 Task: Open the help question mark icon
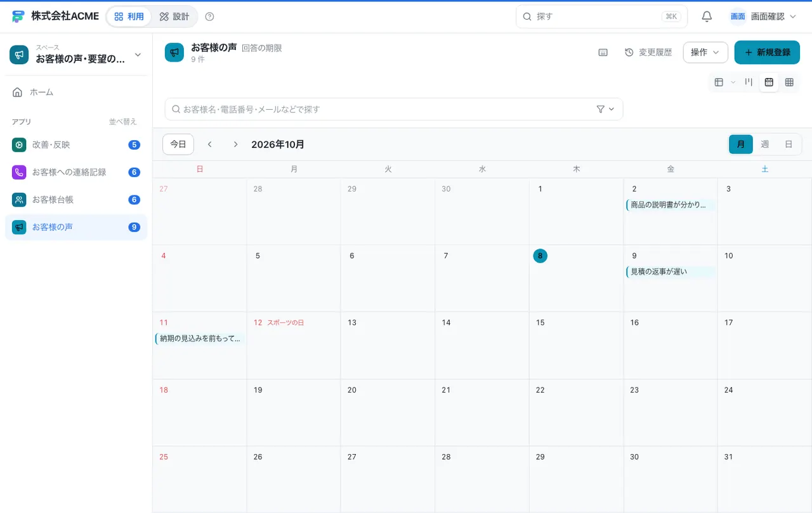click(210, 16)
